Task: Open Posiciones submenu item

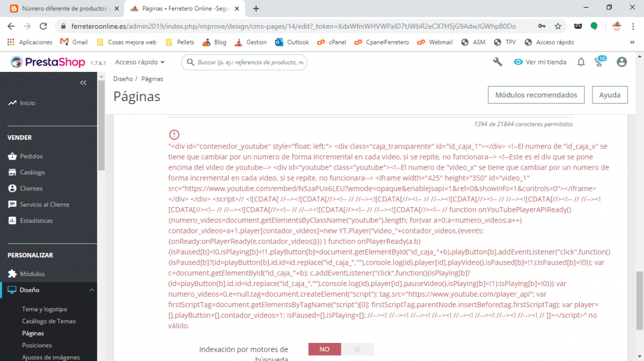Action: coord(37,345)
